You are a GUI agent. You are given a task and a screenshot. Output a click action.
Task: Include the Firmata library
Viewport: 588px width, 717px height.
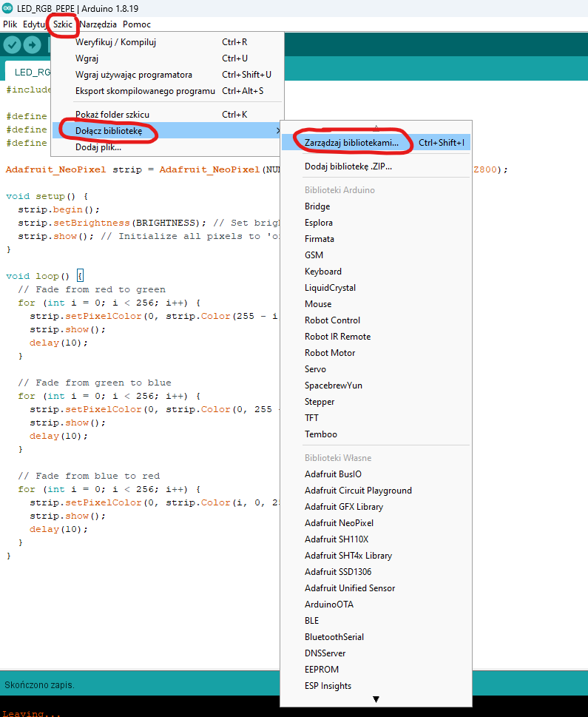click(x=376, y=239)
